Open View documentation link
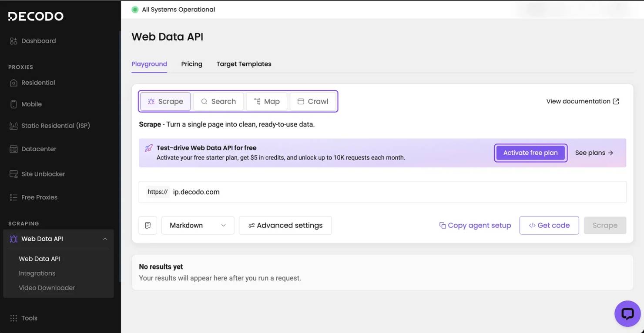 tap(583, 101)
